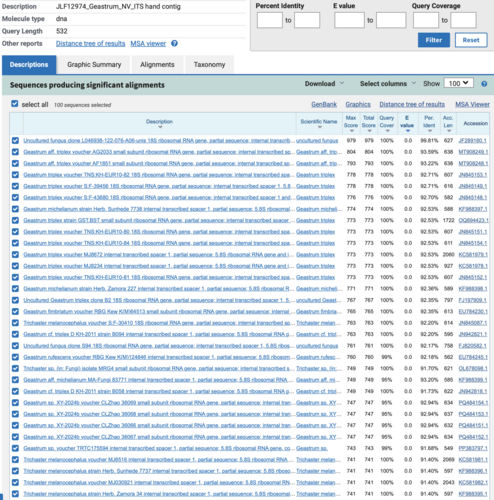Expand the Download menu
The image size is (494, 500).
pos(324,84)
